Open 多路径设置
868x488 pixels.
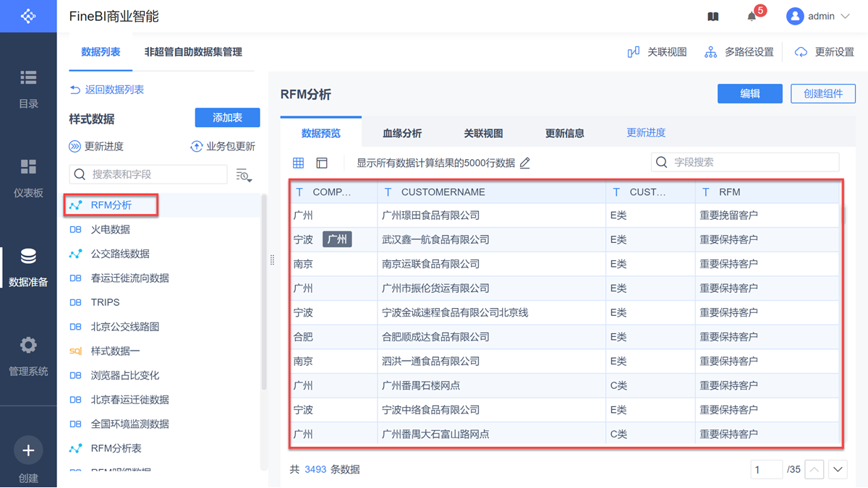[x=739, y=52]
